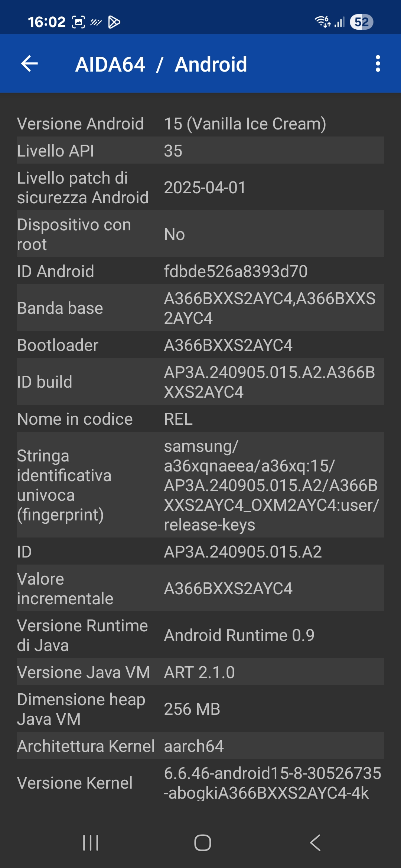Viewport: 401px width, 868px height.
Task: Tap the battery level indicator
Action: (361, 22)
